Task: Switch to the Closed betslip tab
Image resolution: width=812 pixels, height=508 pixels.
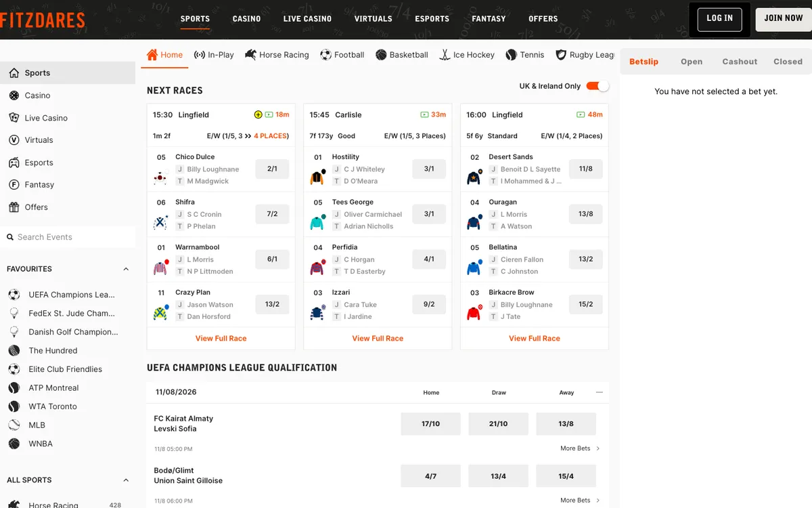Action: point(788,62)
